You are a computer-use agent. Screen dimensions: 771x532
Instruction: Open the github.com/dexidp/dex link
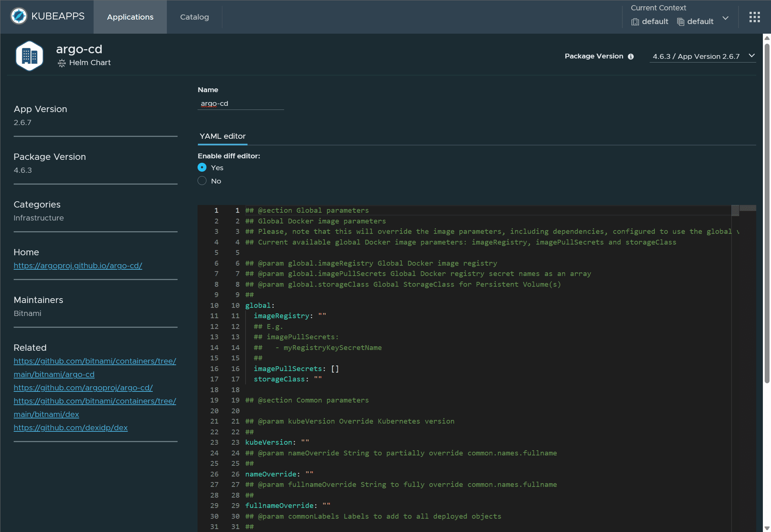pos(70,428)
